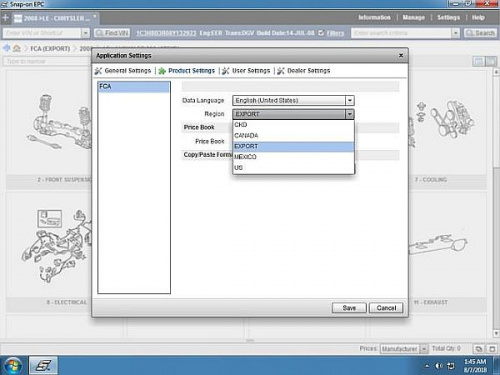Viewport: 500px width, 375px height.
Task: Click the last status bar window icon
Action: tap(492, 349)
